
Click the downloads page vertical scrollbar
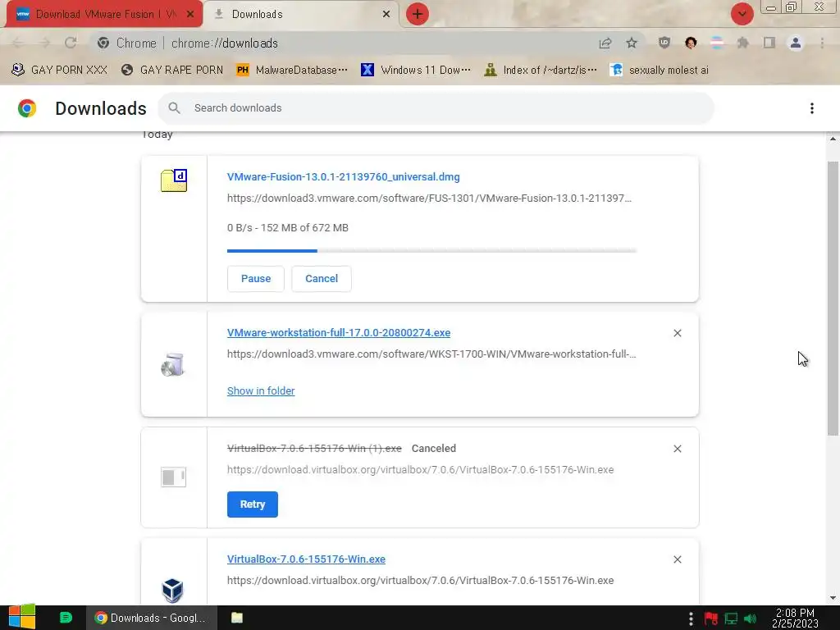833,298
